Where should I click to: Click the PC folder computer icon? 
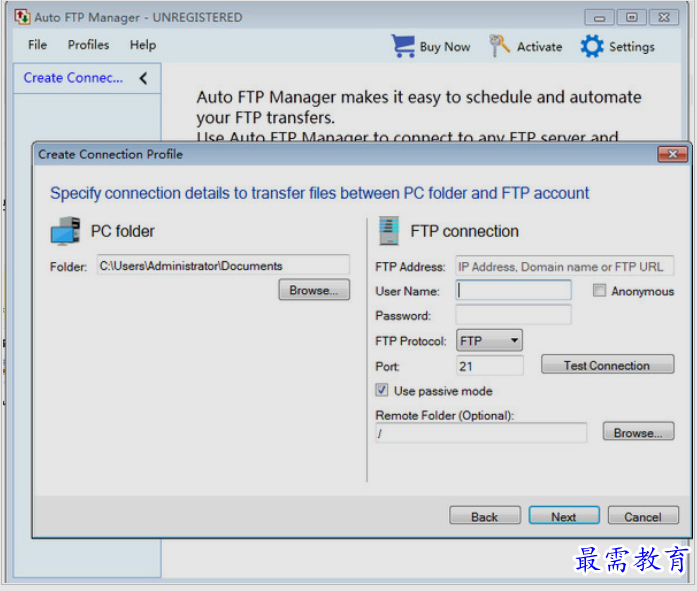pos(65,231)
